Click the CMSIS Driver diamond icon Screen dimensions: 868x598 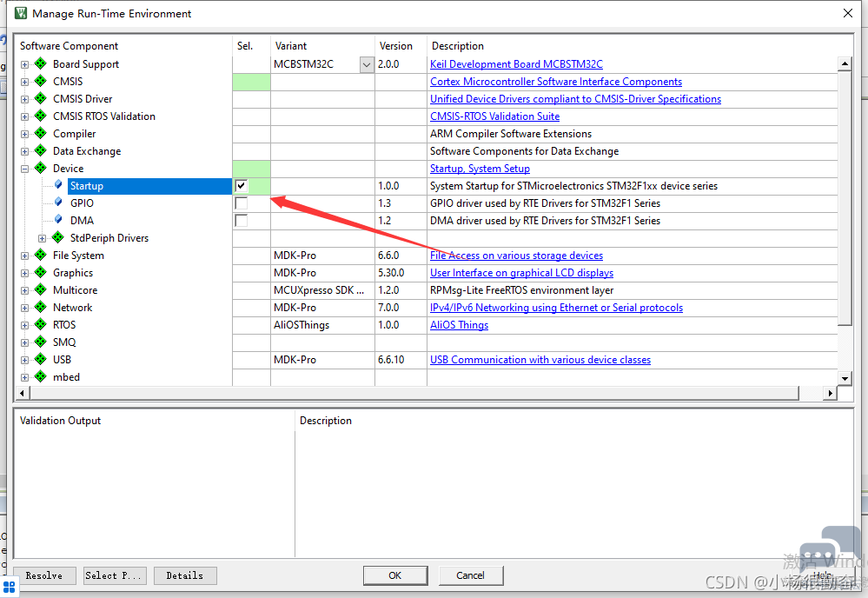coord(41,98)
